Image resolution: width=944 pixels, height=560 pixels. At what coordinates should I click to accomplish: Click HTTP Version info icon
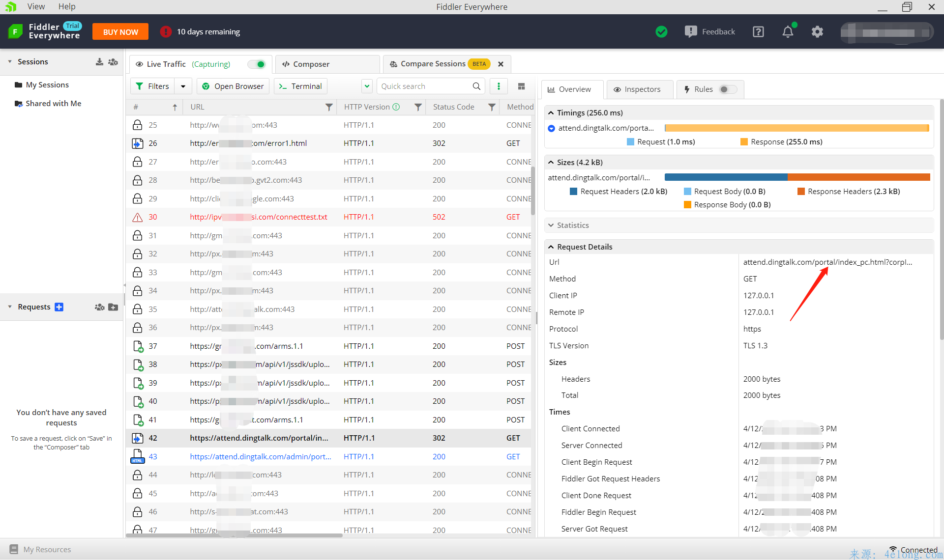[x=396, y=107]
